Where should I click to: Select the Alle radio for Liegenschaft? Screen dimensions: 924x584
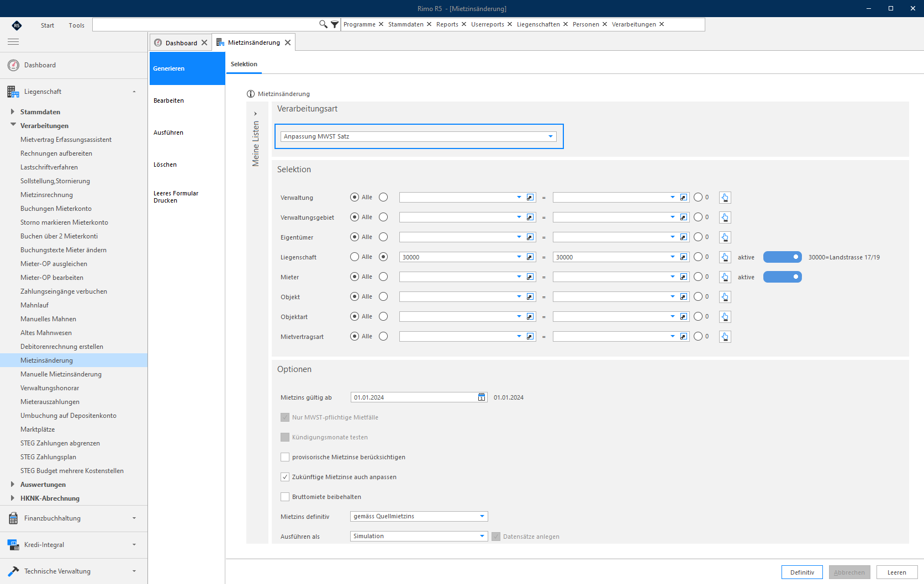point(355,257)
